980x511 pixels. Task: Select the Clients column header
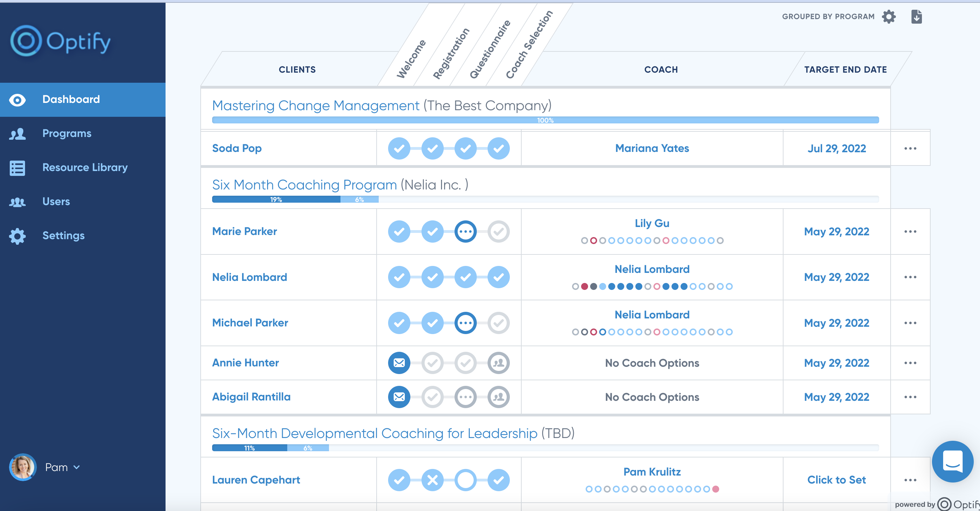[297, 69]
